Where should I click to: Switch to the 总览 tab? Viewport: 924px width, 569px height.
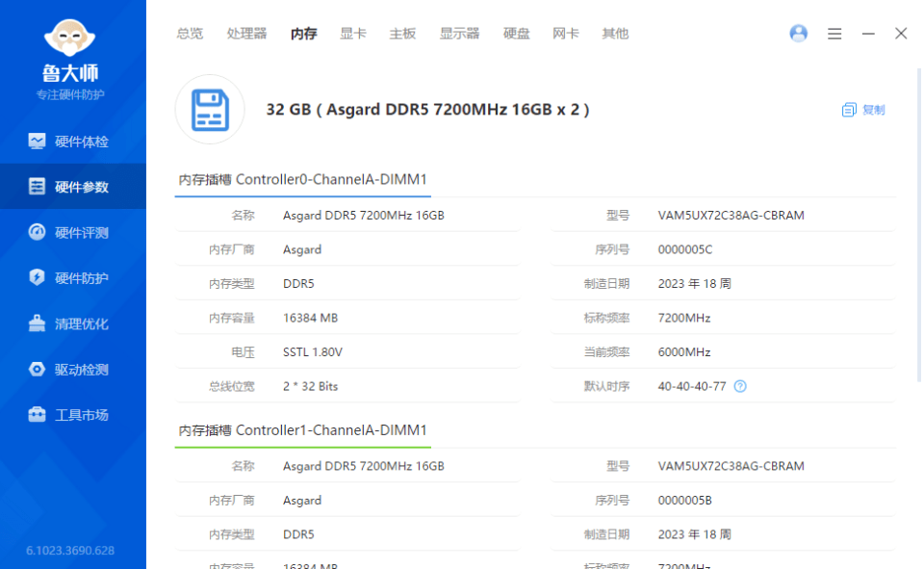[190, 34]
